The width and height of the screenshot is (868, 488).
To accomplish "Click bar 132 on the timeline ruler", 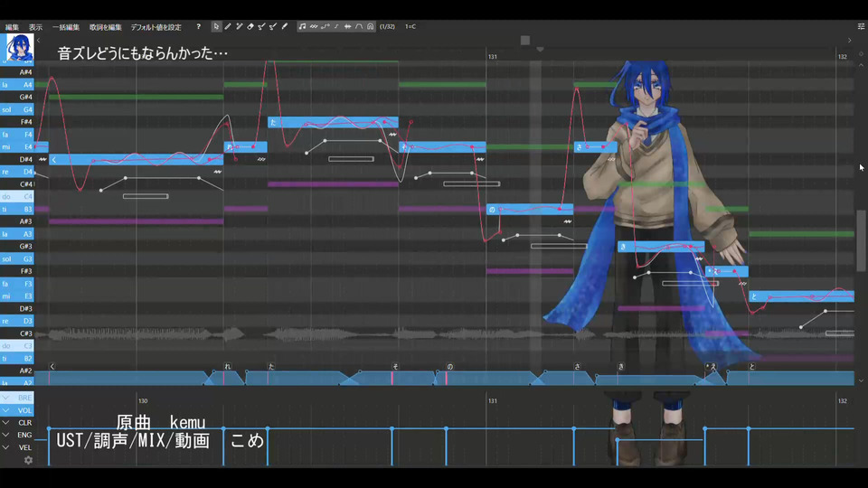I will click(842, 56).
